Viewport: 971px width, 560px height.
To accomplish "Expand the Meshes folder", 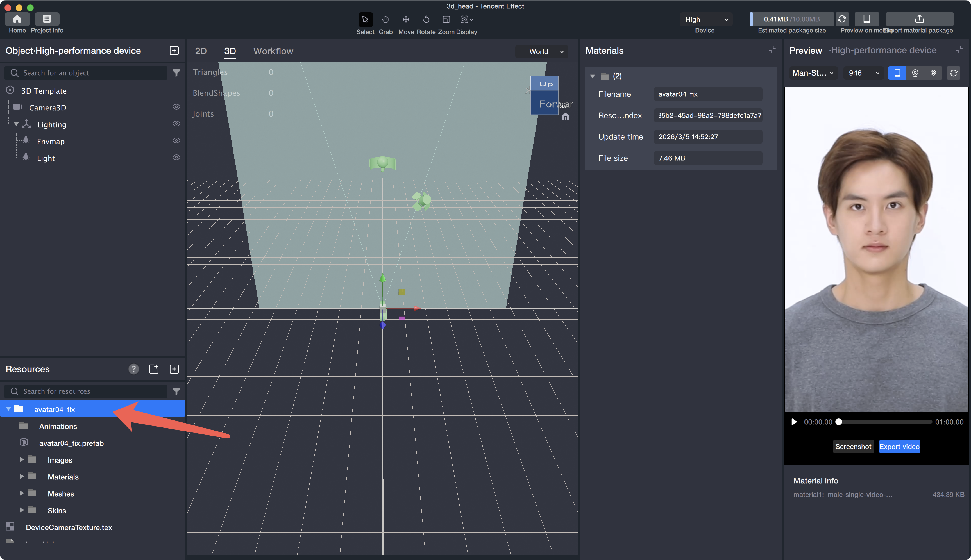I will pos(22,493).
